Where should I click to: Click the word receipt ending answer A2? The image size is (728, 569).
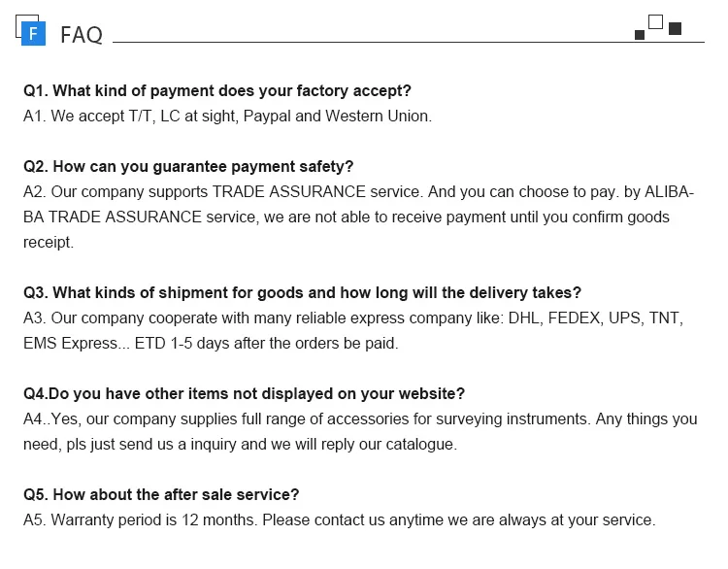pos(49,243)
